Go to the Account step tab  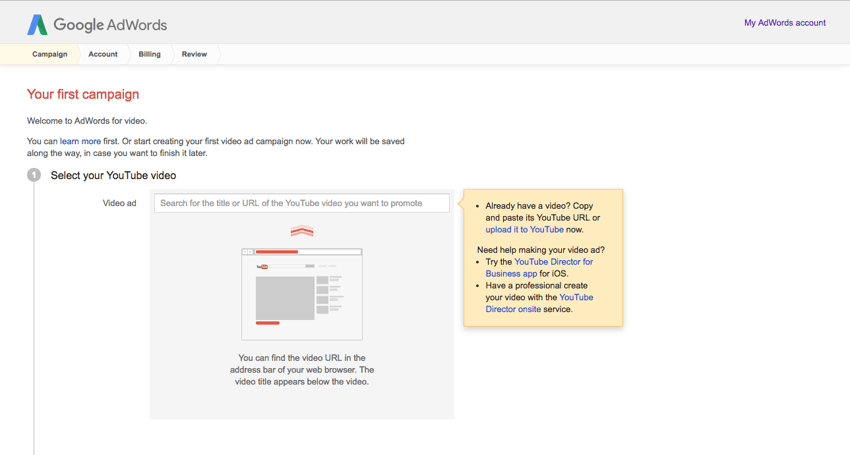(103, 54)
